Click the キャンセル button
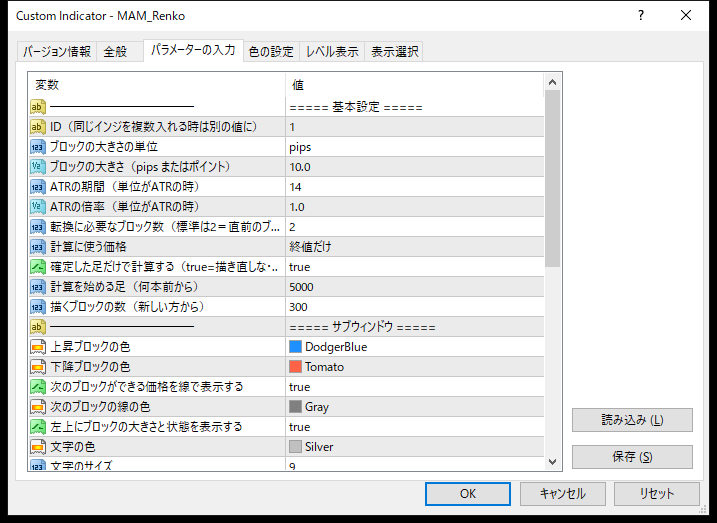 [562, 494]
